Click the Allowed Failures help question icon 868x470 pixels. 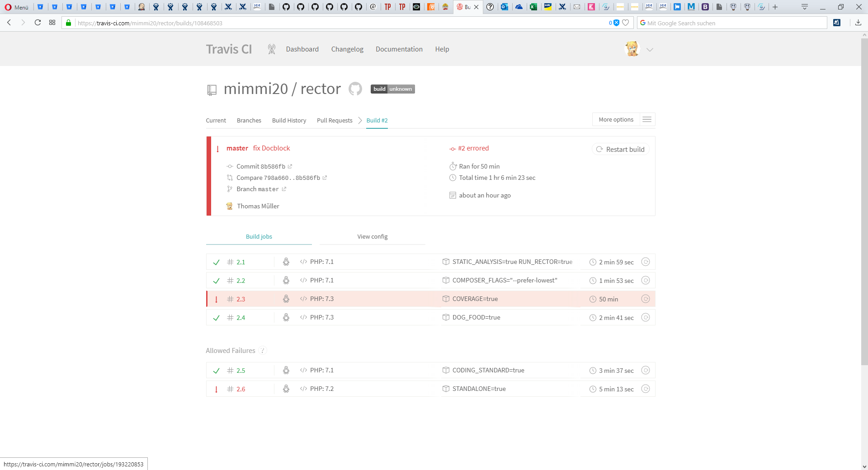point(263,350)
